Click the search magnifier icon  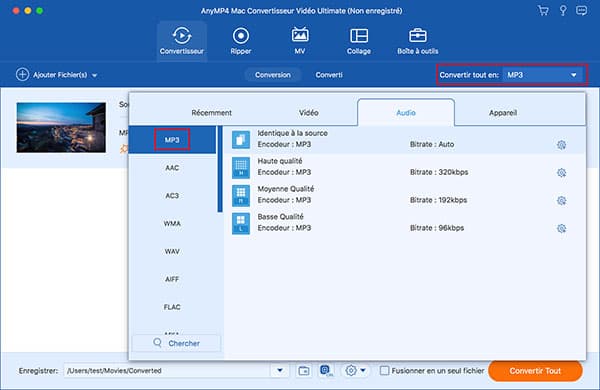coord(157,343)
